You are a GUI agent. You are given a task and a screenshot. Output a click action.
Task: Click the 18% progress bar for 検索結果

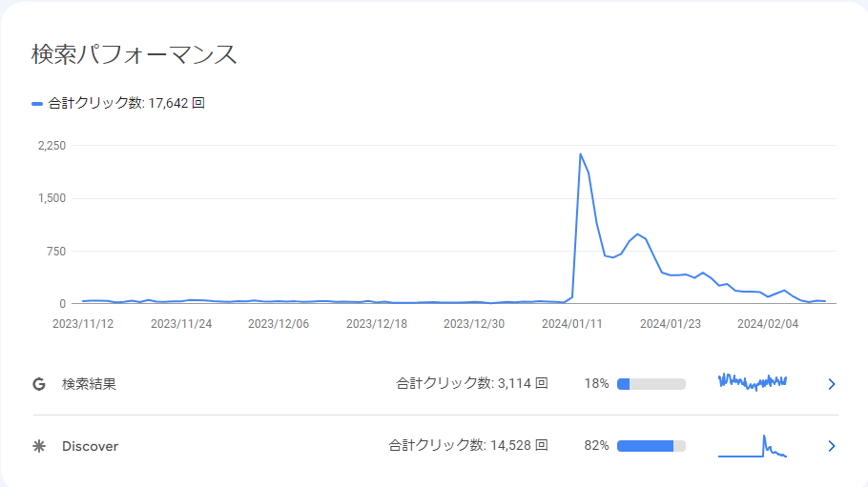coord(651,384)
